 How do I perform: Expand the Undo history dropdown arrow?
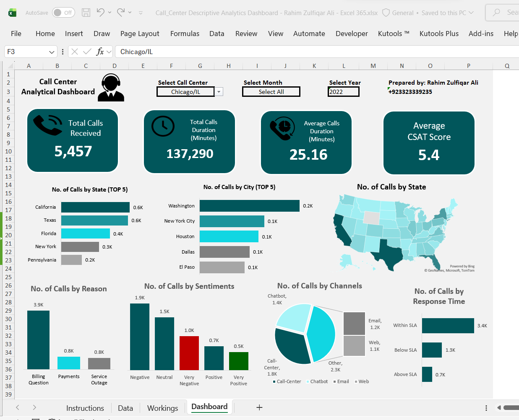[110, 13]
